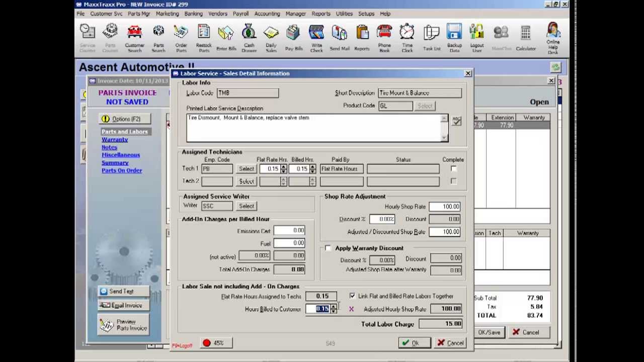The height and width of the screenshot is (362, 644).
Task: Open the Task List tool
Action: tap(432, 38)
